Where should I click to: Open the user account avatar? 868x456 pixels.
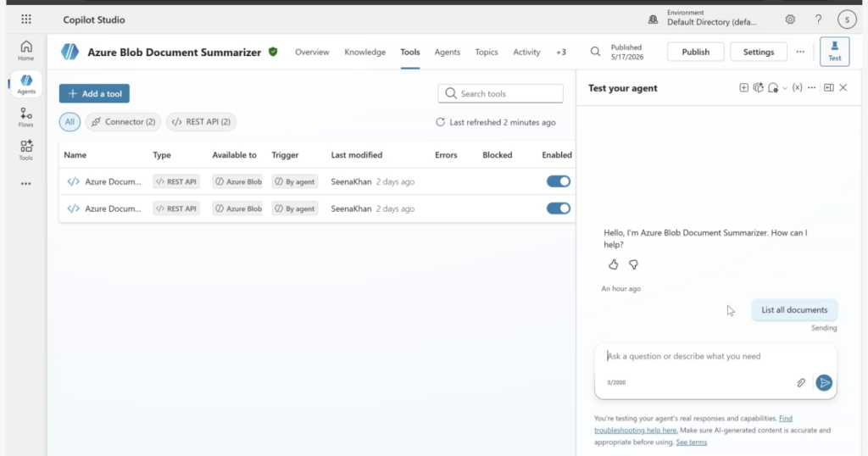pos(847,19)
